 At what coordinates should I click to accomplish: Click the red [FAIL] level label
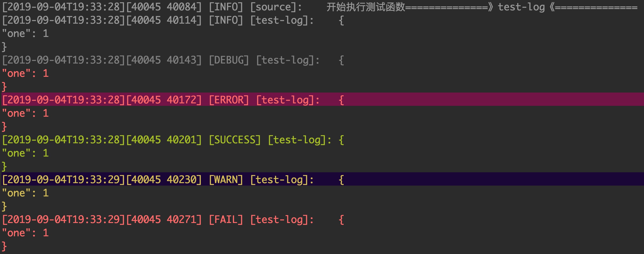(x=226, y=220)
